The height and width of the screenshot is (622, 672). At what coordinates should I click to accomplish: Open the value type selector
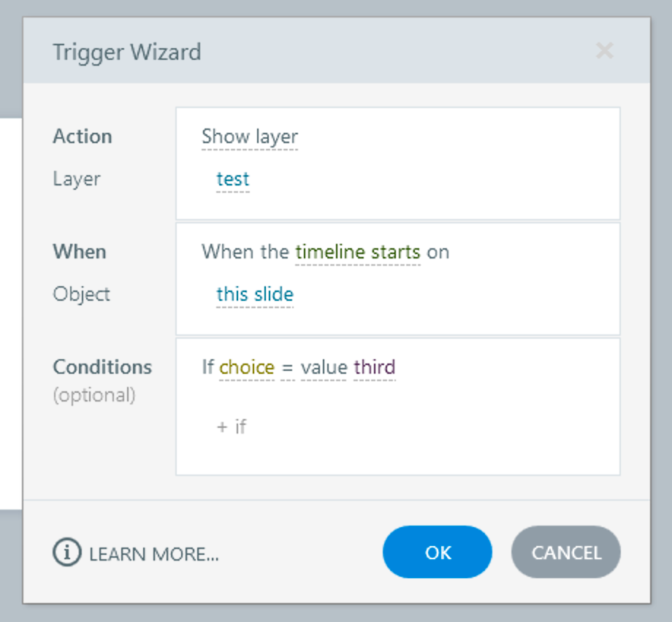[x=323, y=367]
